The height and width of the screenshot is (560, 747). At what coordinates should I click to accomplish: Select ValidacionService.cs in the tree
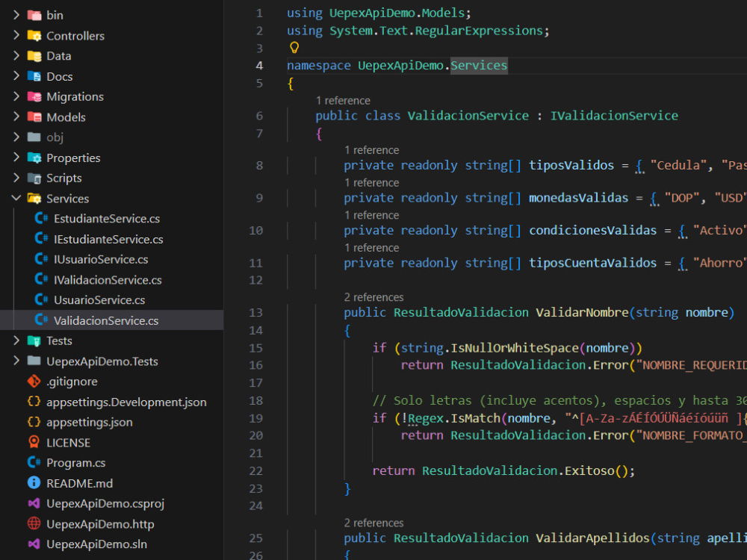tap(106, 320)
